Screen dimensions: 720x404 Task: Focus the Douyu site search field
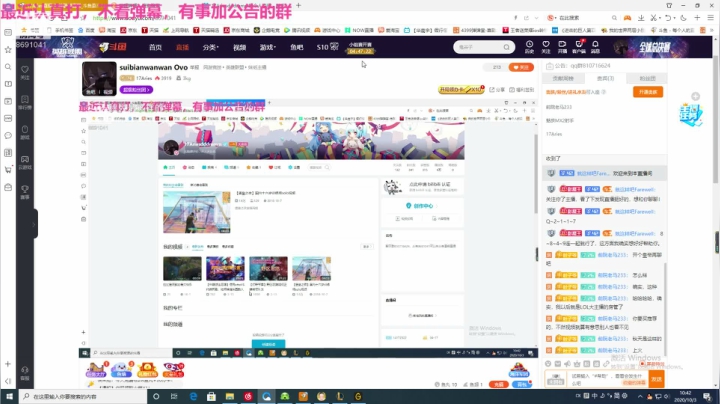[478, 47]
